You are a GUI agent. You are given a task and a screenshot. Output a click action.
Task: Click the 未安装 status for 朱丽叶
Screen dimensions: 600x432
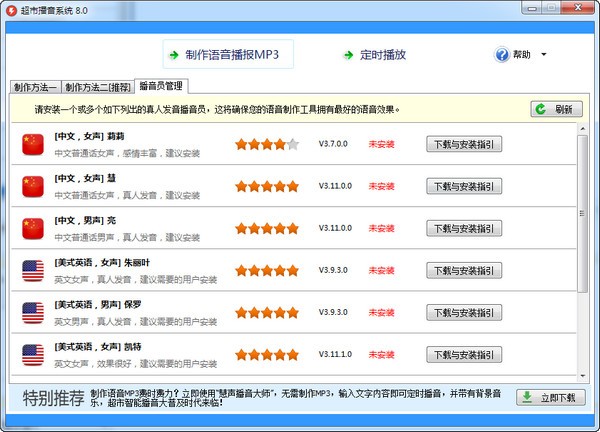click(383, 270)
